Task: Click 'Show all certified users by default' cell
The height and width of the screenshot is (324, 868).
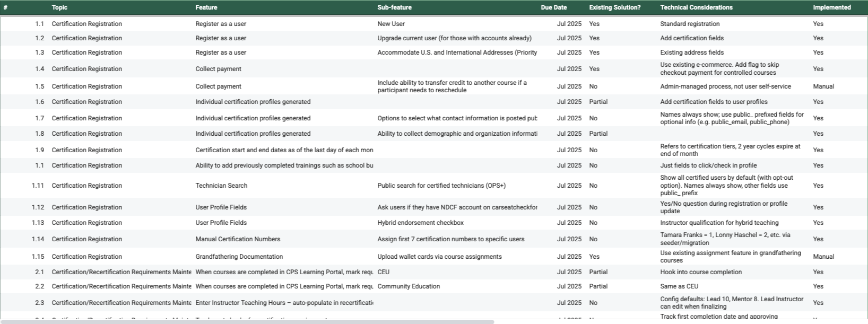Action: (726, 186)
